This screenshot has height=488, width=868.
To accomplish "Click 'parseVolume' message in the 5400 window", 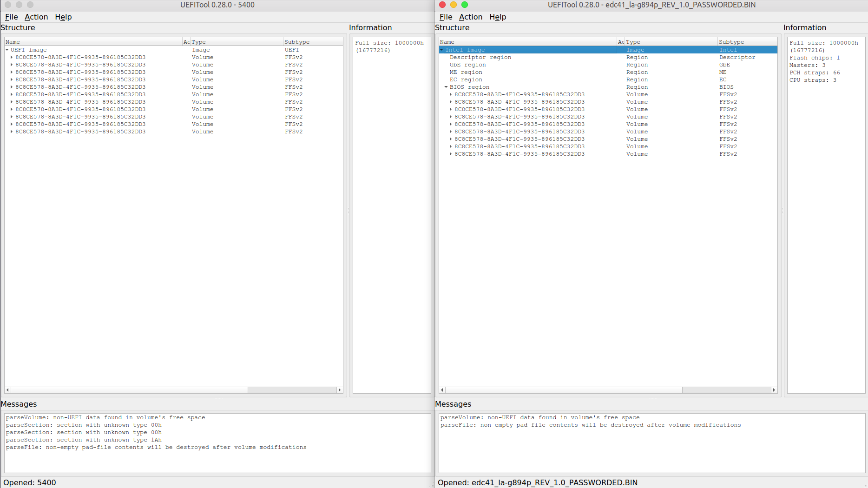I will pos(105,417).
